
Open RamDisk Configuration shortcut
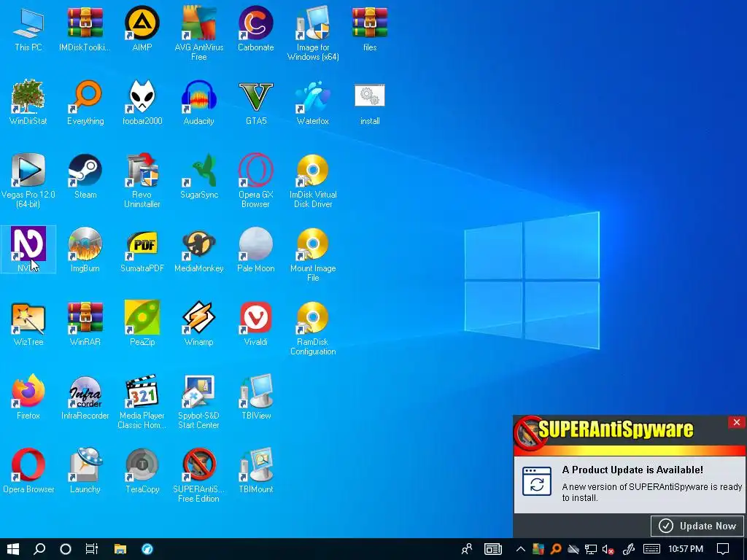(x=313, y=327)
